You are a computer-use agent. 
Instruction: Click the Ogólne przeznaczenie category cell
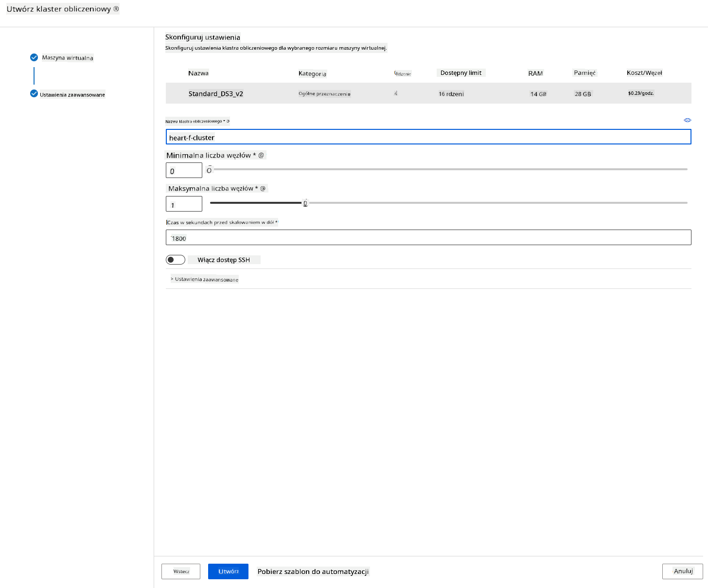click(x=324, y=94)
